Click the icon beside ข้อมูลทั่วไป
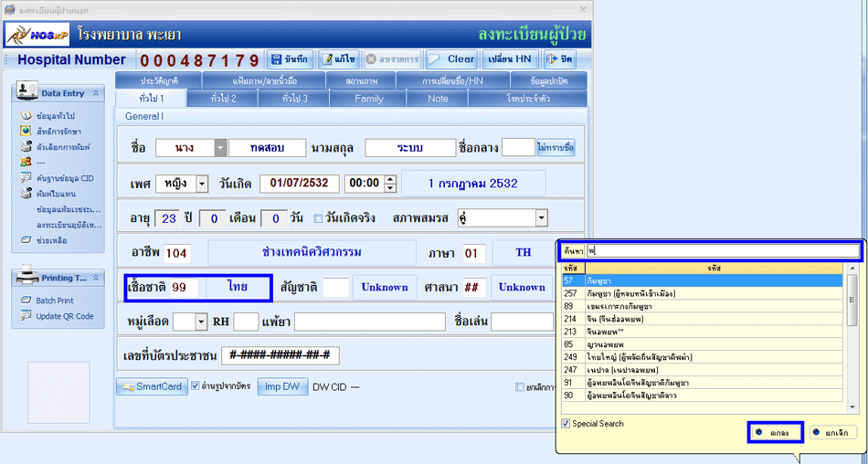868x464 pixels. coord(26,116)
